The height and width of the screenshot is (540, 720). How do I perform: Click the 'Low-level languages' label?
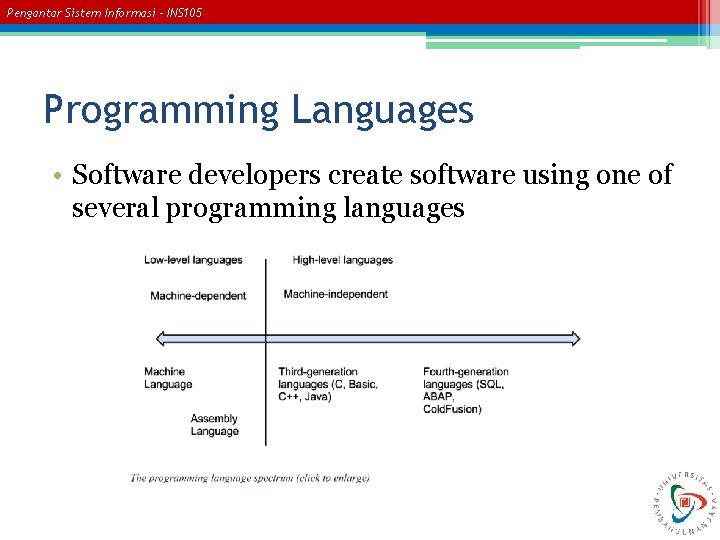(193, 260)
